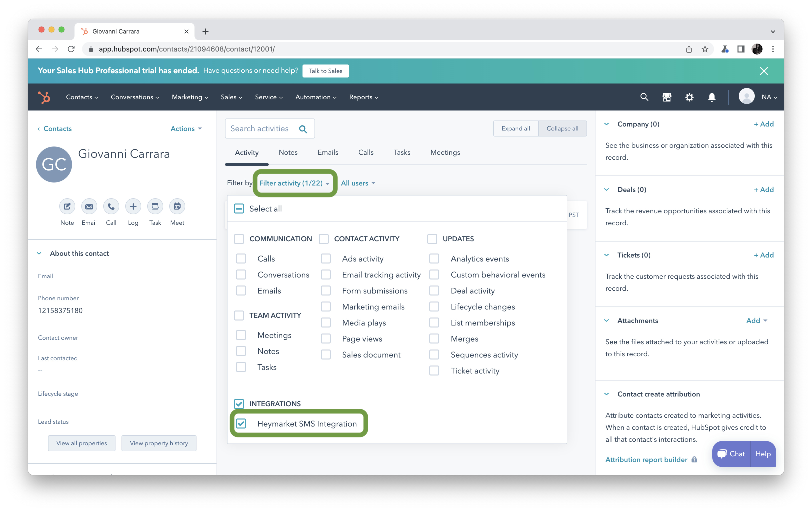Viewport: 812px width, 512px height.
Task: Click the Chrome profile picture
Action: coord(757,49)
